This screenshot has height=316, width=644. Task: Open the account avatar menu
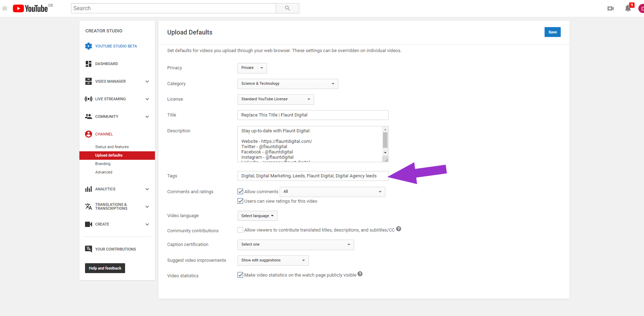(641, 8)
